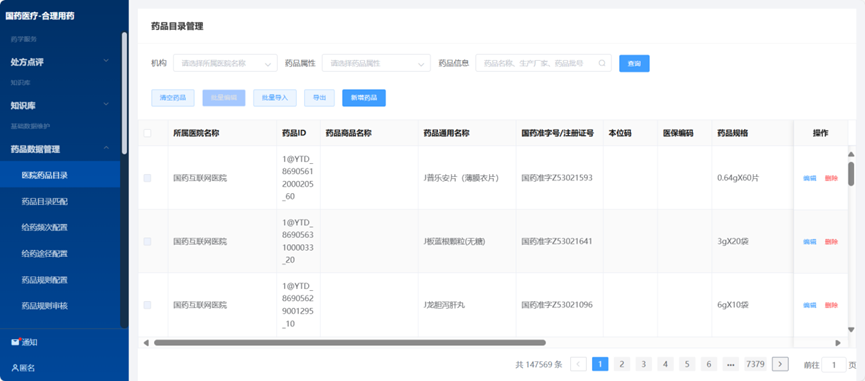Open 药品规则配置 in the sidebar
This screenshot has height=381, width=865.
(60, 280)
